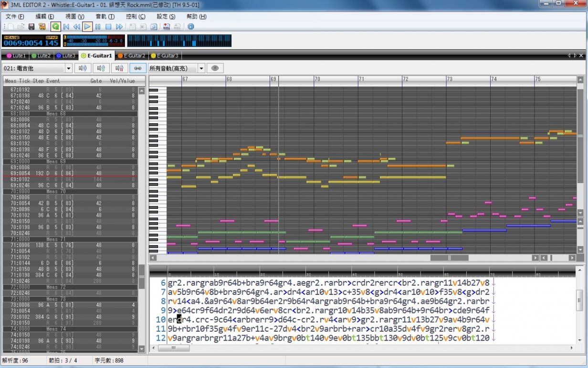Open the 設定(S) menu
Image resolution: width=588 pixels, height=368 pixels.
[x=166, y=16]
